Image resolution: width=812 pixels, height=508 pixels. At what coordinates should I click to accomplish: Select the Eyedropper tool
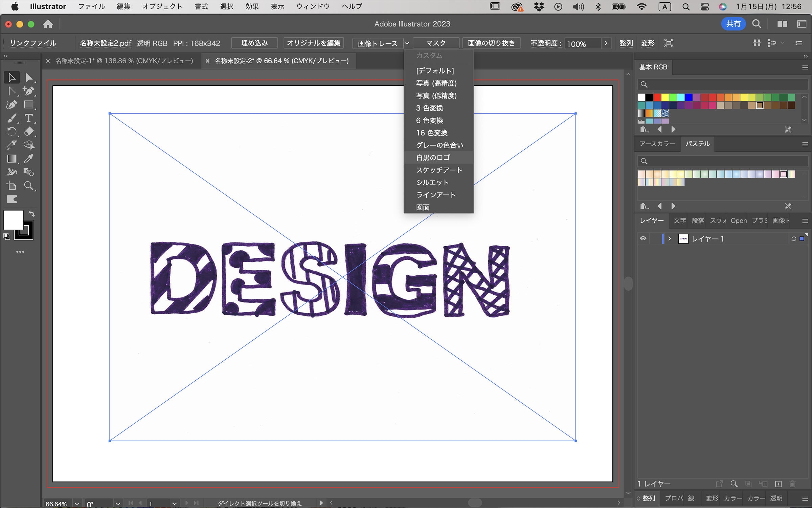29,159
